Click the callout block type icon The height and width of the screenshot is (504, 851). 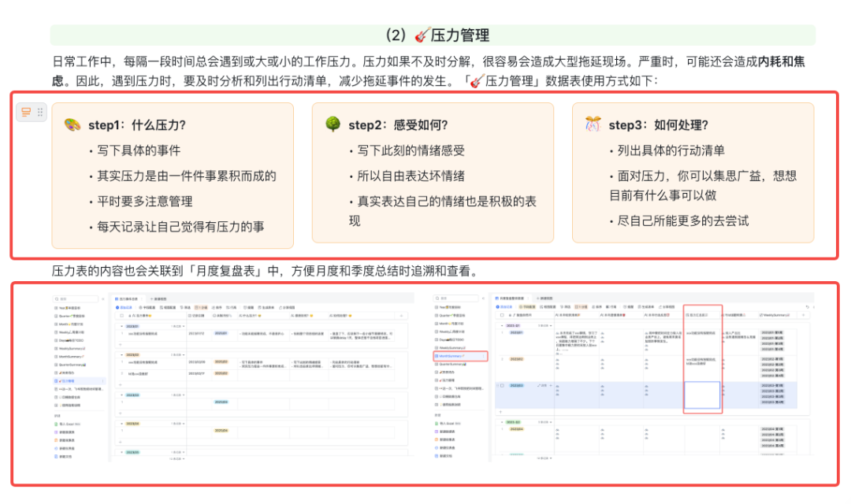[25, 113]
